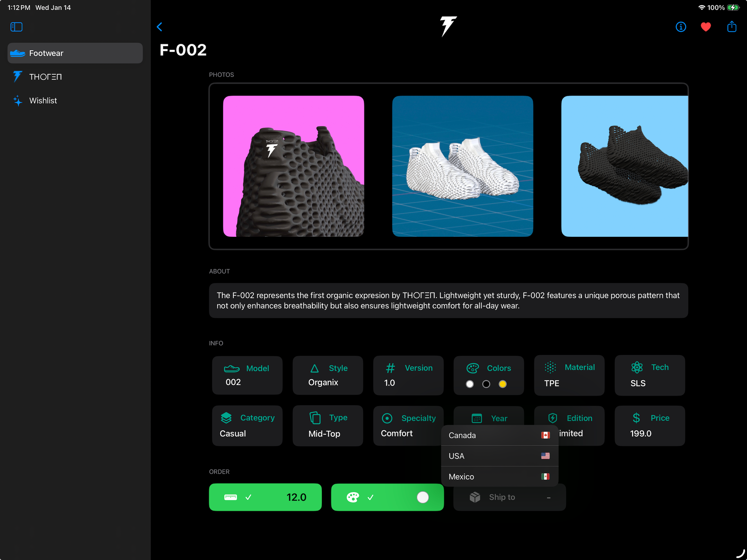Click the Price dollar icon
This screenshot has width=747, height=560.
(x=636, y=418)
